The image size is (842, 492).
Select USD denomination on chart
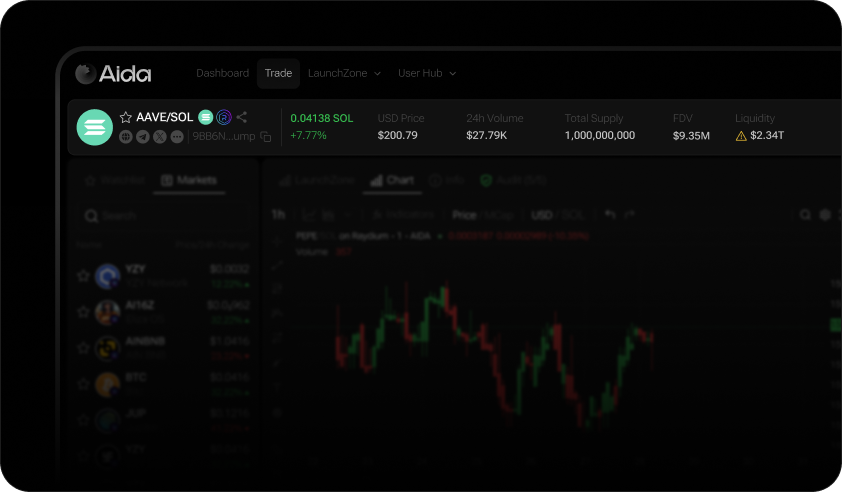(x=541, y=215)
